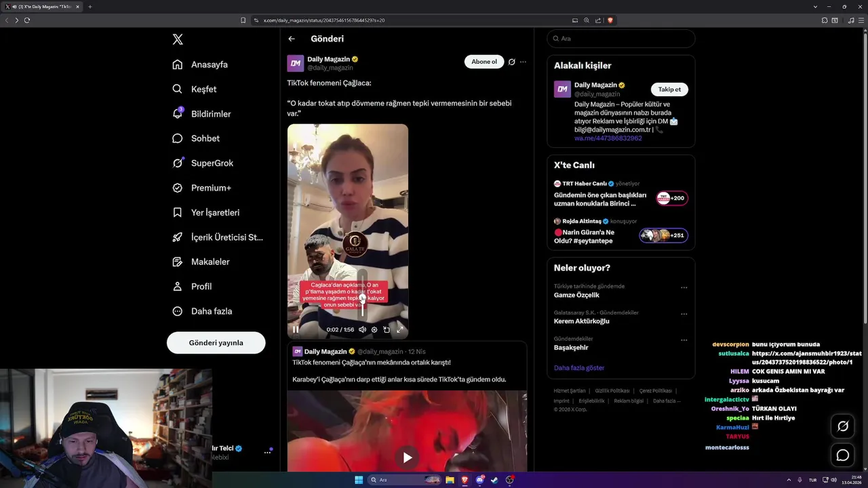
Task: Open Başakşehir trending topic
Action: (x=571, y=348)
